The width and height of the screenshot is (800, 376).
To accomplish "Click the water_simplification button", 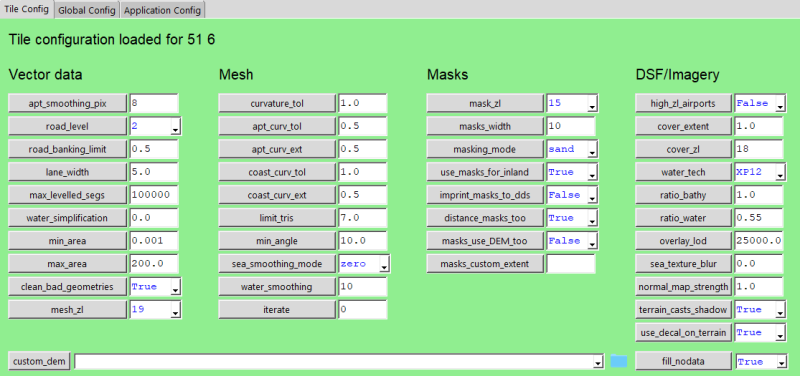I will click(67, 218).
